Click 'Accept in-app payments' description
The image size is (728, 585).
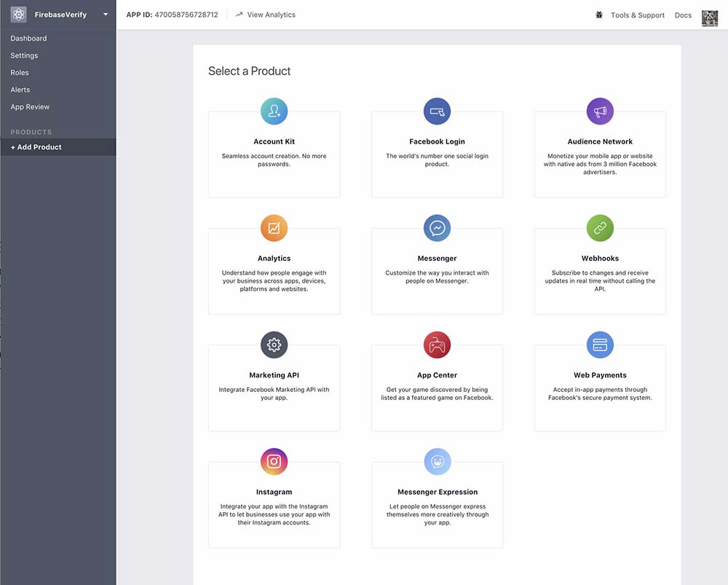click(600, 393)
